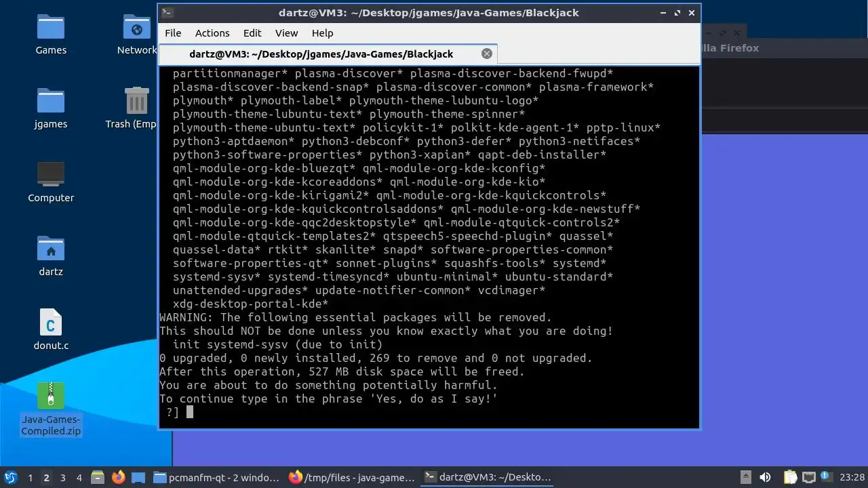
Task: Open the volume control tray icon
Action: [765, 477]
